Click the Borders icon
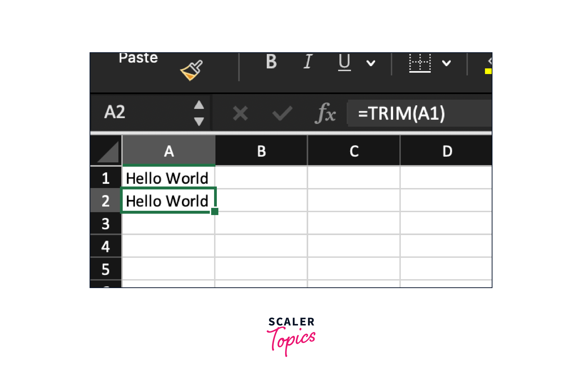This screenshot has width=582, height=392. (420, 63)
